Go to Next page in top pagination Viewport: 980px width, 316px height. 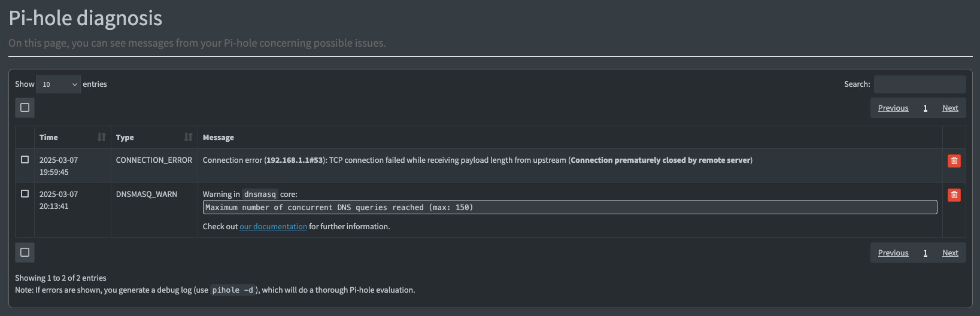coord(950,108)
